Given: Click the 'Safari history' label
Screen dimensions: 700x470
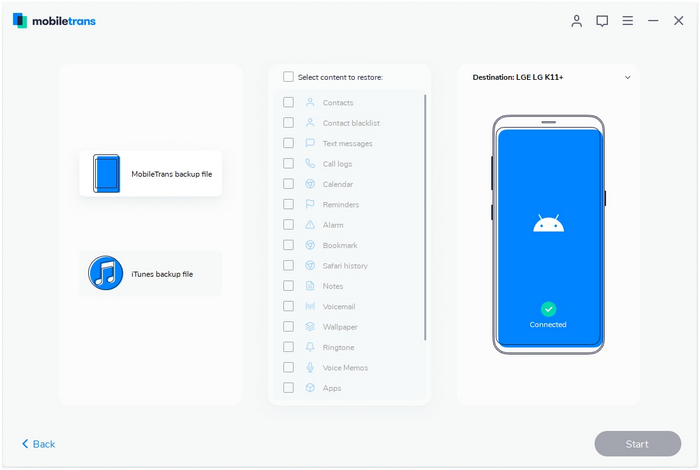Looking at the screenshot, I should coord(345,266).
